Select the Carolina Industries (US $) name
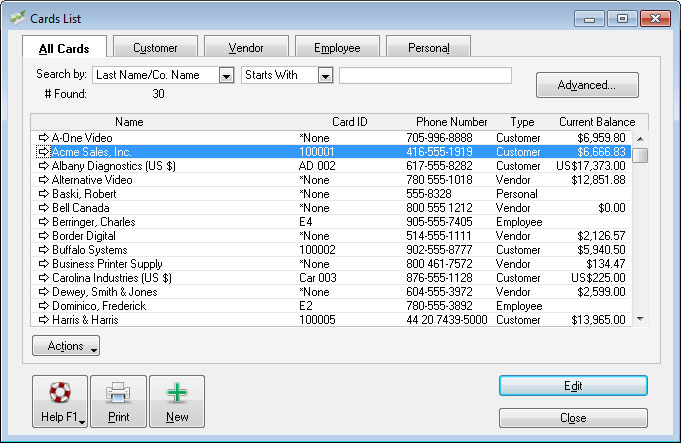Viewport: 681px width, 443px height. tap(112, 278)
